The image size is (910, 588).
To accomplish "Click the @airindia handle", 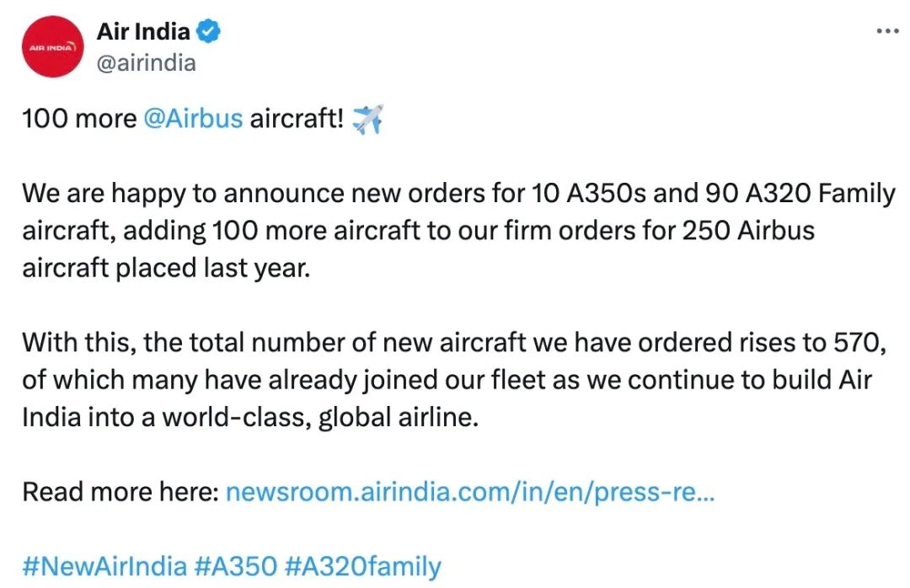I will 146,63.
